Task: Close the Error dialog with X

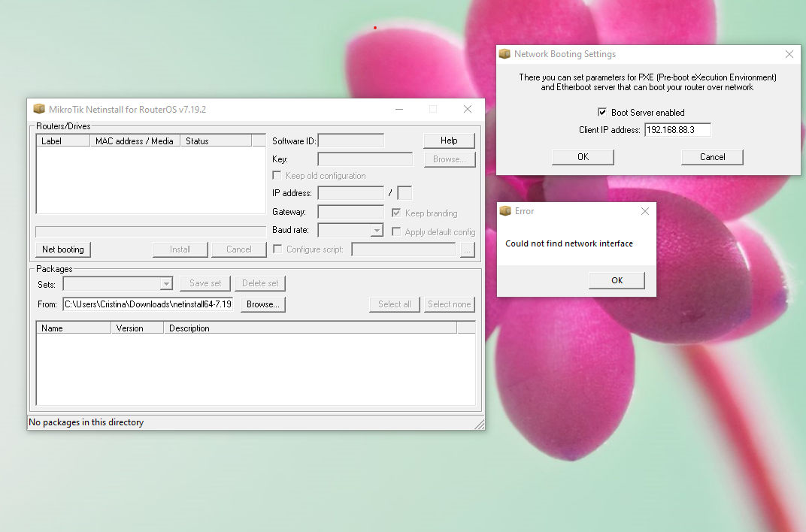Action: coord(645,211)
